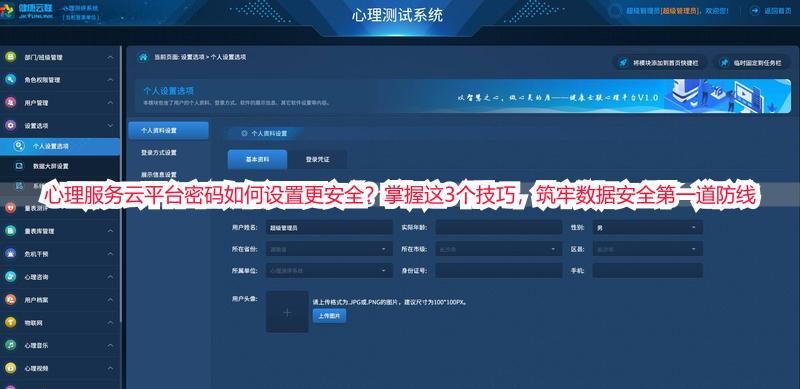This screenshot has height=389, width=800.
Task: Select the 个人设置选项 submenu icon
Action: pos(19,146)
